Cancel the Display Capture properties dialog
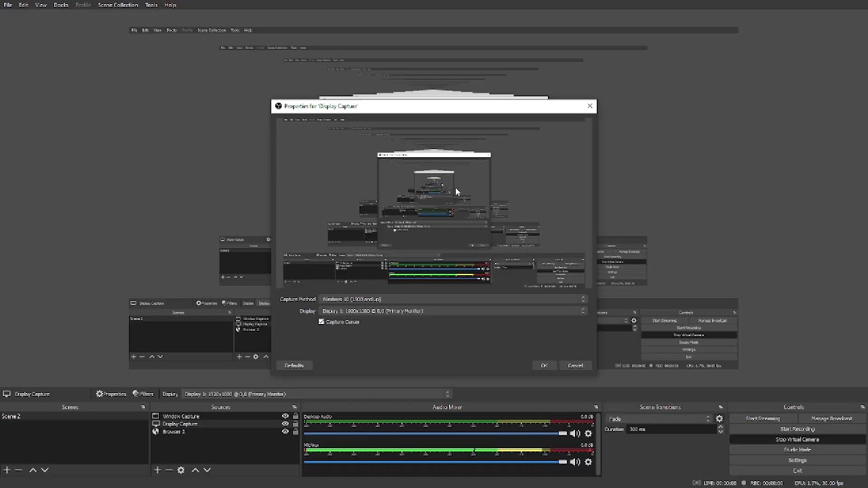Viewport: 868px width, 488px height. (x=575, y=365)
